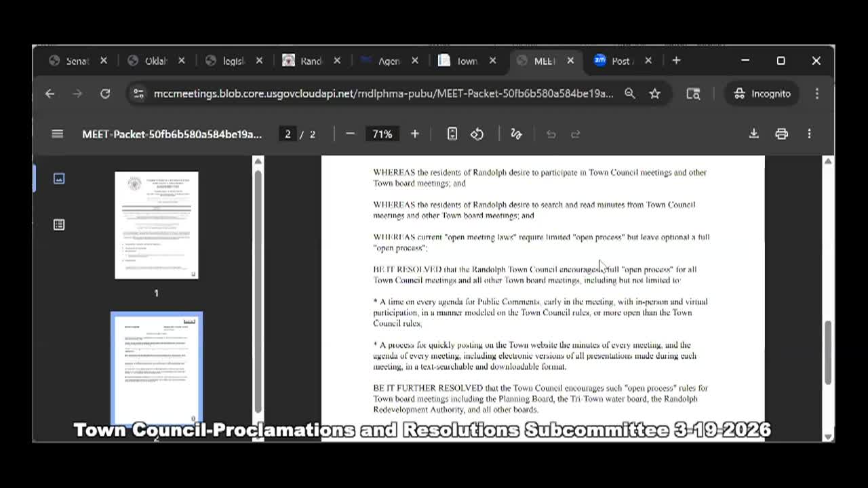This screenshot has height=488, width=868.
Task: Bookmark the current page with the star
Action: click(x=654, y=94)
